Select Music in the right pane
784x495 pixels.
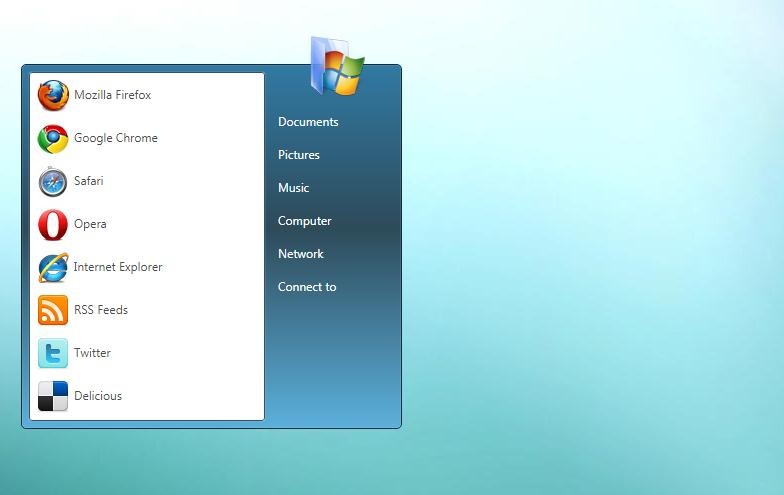pyautogui.click(x=293, y=188)
